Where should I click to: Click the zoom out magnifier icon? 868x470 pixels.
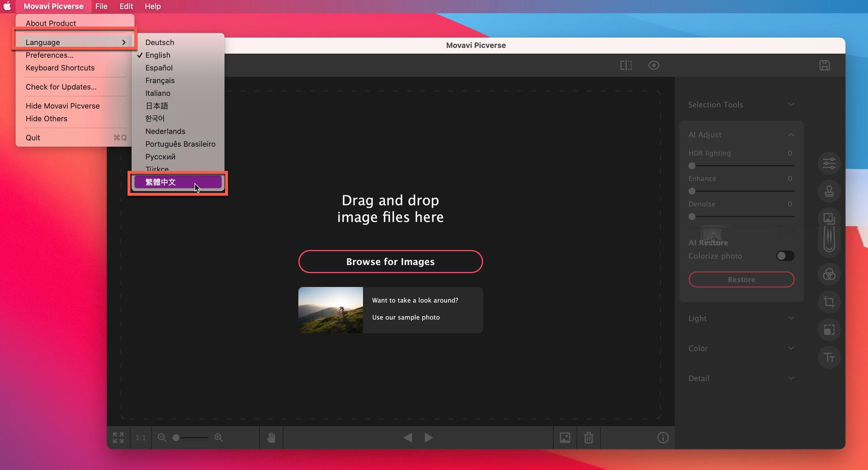[162, 437]
